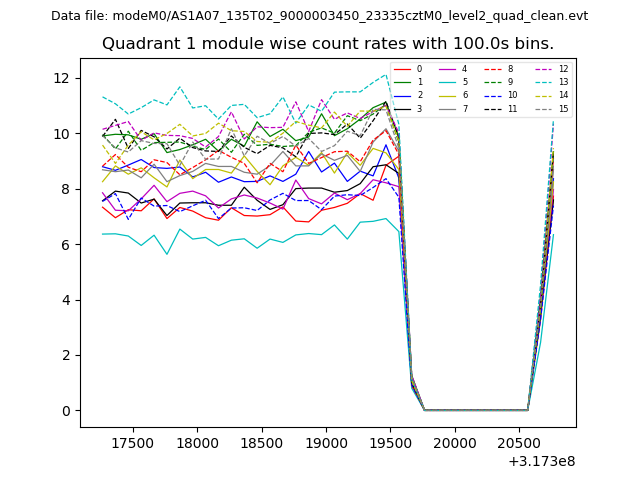Click the x-axis tick label 17500
The image size is (640, 480).
coord(132,443)
